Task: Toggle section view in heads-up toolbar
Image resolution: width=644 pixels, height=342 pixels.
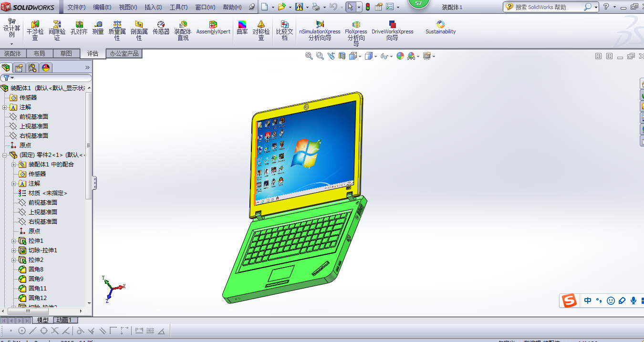Action: click(x=342, y=56)
